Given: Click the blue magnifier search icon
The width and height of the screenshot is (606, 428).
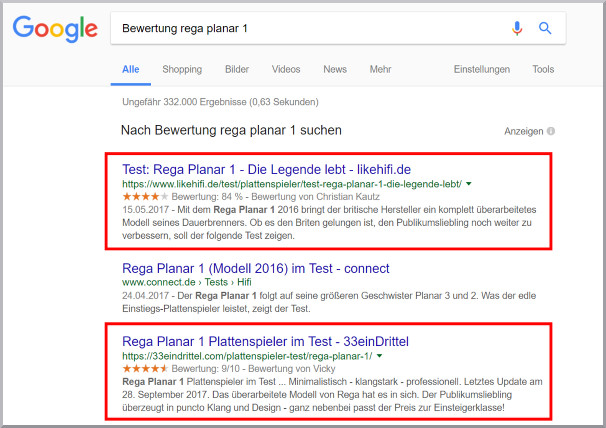Looking at the screenshot, I should tap(545, 28).
